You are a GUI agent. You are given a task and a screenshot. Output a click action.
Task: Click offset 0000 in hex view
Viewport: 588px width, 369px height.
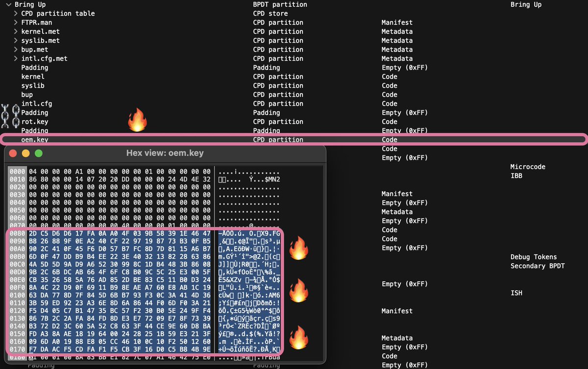[17, 172]
